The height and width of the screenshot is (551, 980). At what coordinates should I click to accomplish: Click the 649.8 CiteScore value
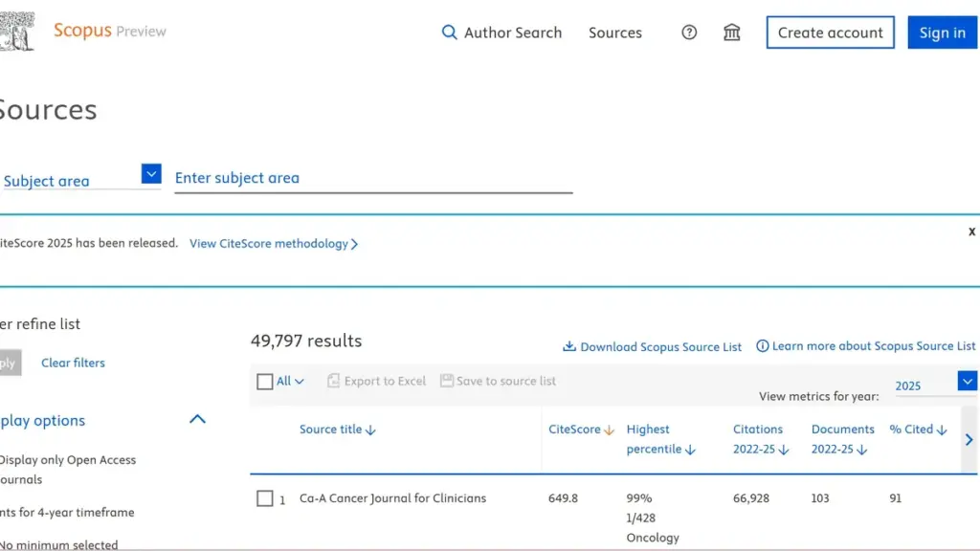coord(563,498)
